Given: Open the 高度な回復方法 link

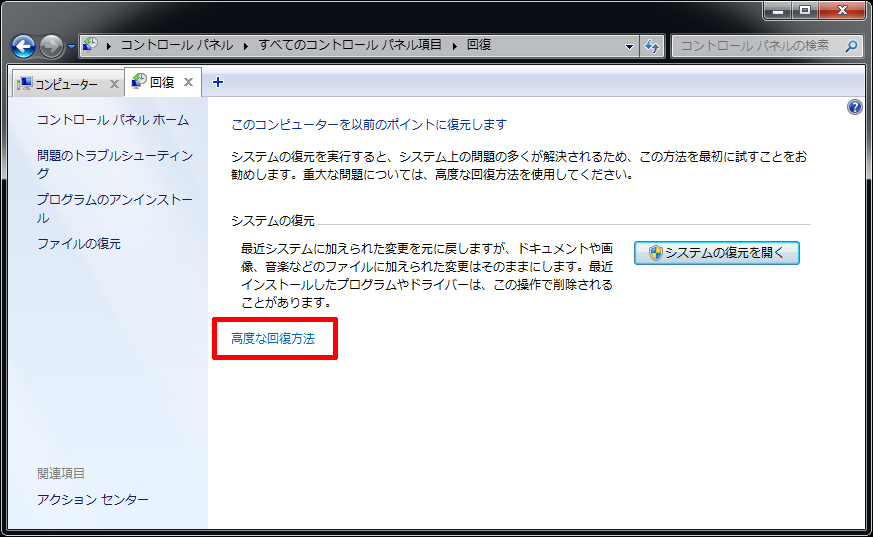Looking at the screenshot, I should click(273, 339).
